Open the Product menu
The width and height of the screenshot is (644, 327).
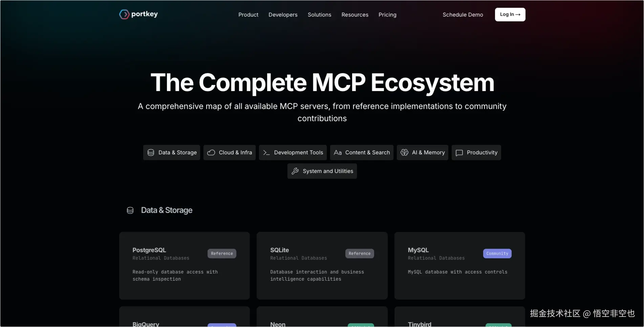tap(248, 15)
